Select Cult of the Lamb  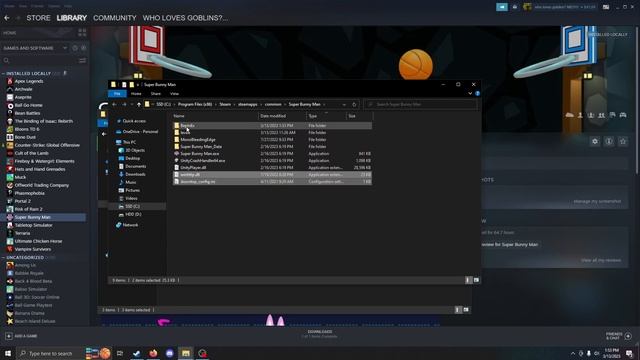pyautogui.click(x=31, y=153)
